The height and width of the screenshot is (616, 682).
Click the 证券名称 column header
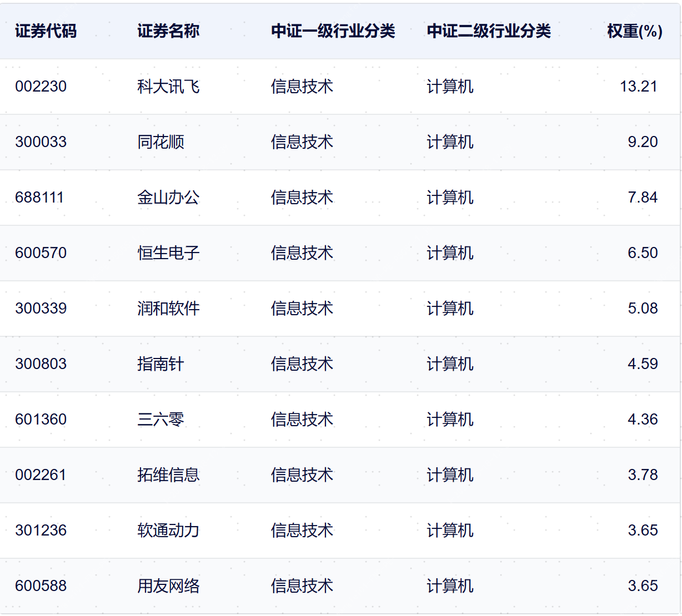[168, 31]
